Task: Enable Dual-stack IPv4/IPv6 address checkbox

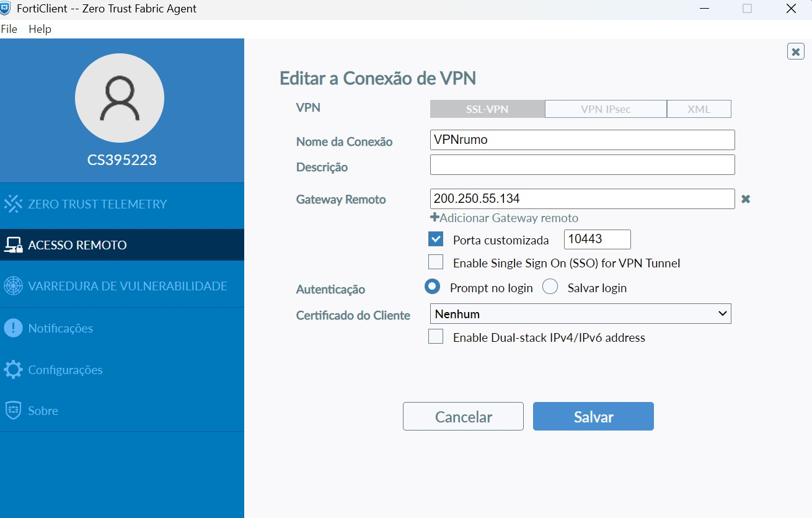Action: pyautogui.click(x=436, y=337)
